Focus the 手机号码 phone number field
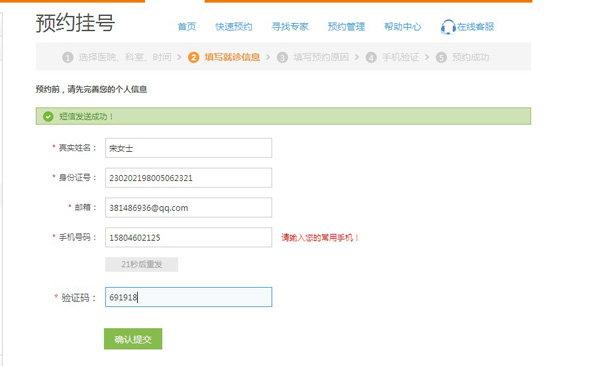The width and height of the screenshot is (600, 366). click(x=189, y=237)
